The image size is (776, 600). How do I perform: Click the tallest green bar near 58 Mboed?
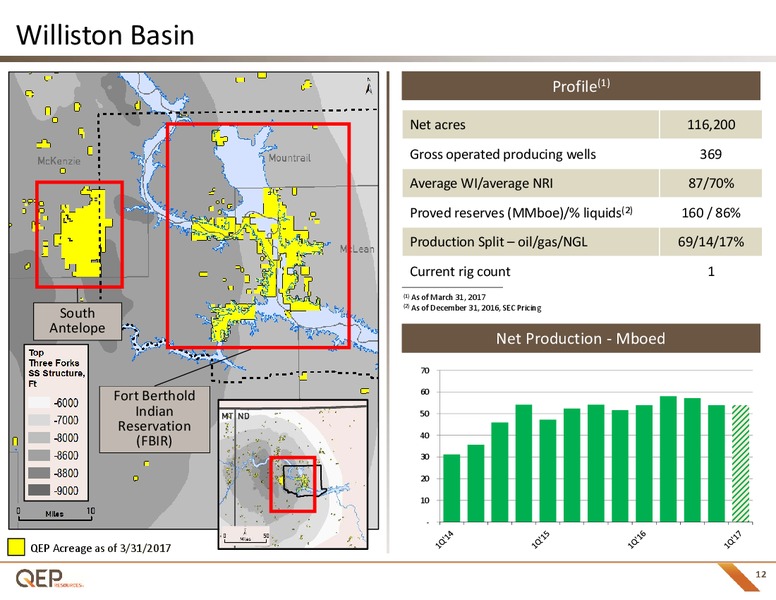pos(668,459)
